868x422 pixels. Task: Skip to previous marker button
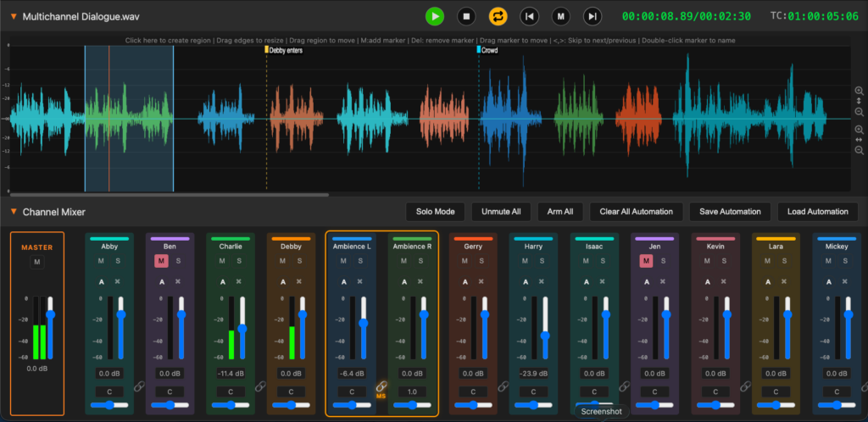tap(530, 17)
